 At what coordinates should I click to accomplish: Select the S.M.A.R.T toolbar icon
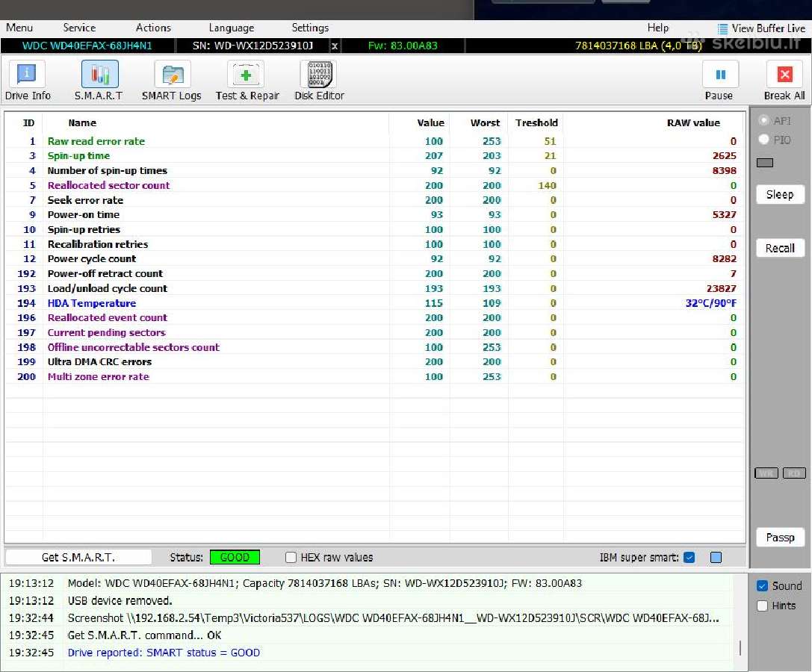99,74
